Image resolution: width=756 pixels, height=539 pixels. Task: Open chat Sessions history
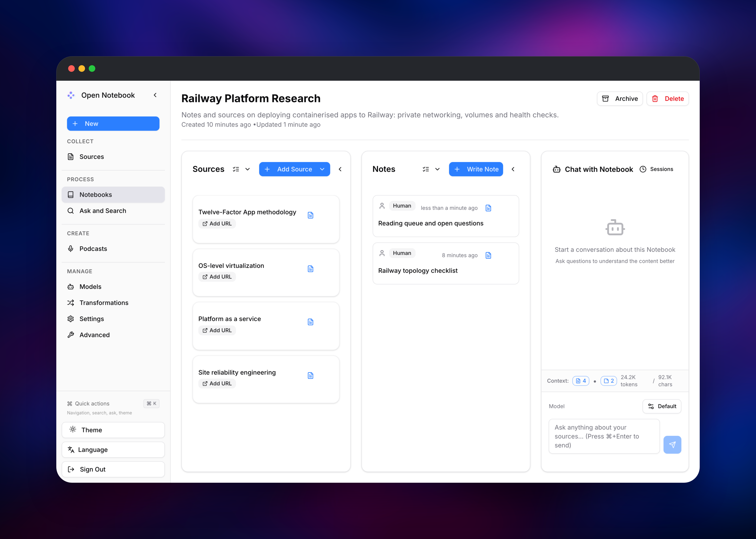click(656, 169)
